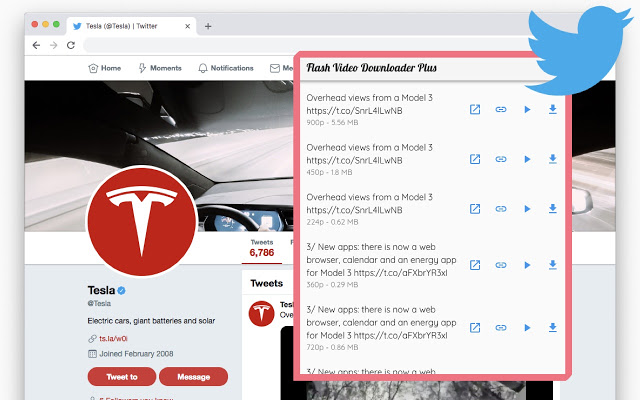Play the 224p Overhead views video
The height and width of the screenshot is (400, 640).
[x=527, y=209]
